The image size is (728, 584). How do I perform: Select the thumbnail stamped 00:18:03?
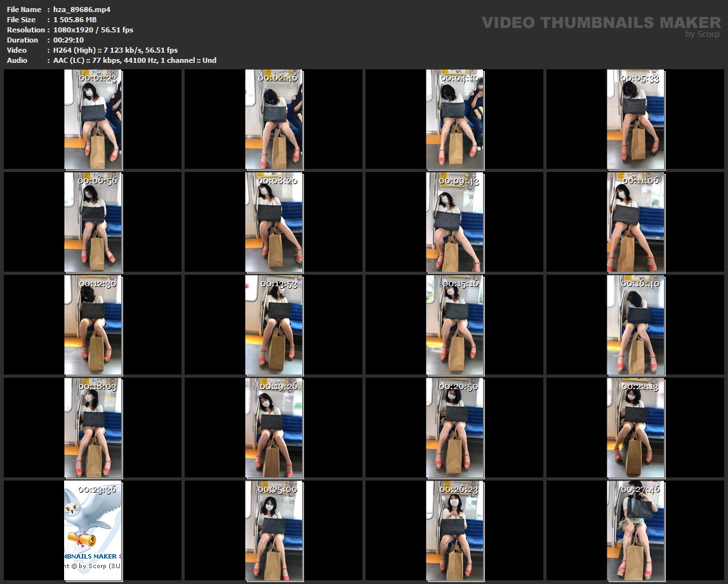[x=93, y=428]
